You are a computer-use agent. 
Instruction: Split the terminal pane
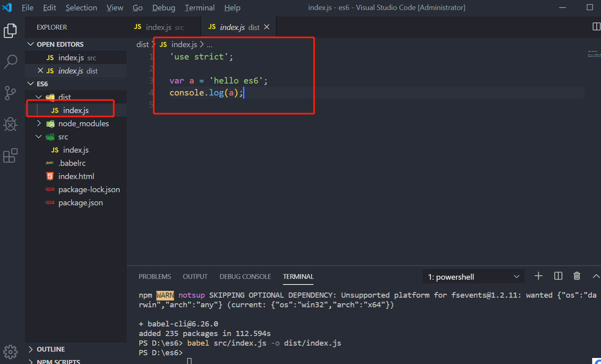(558, 276)
